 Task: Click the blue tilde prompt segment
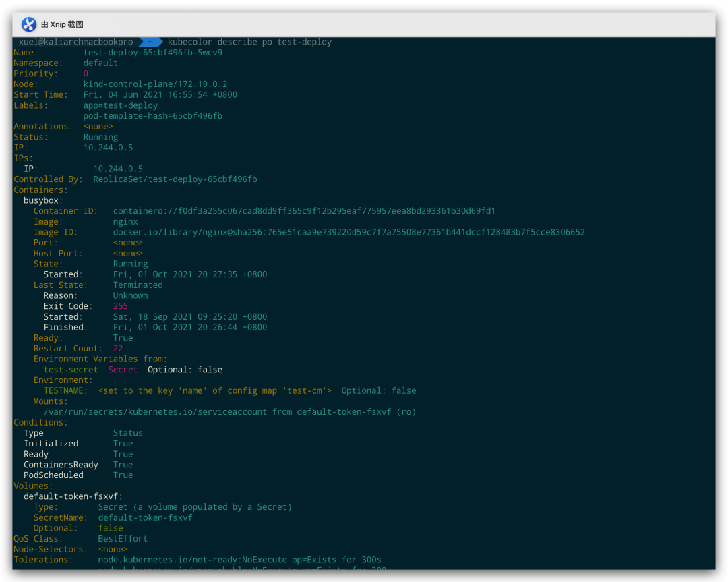point(150,42)
